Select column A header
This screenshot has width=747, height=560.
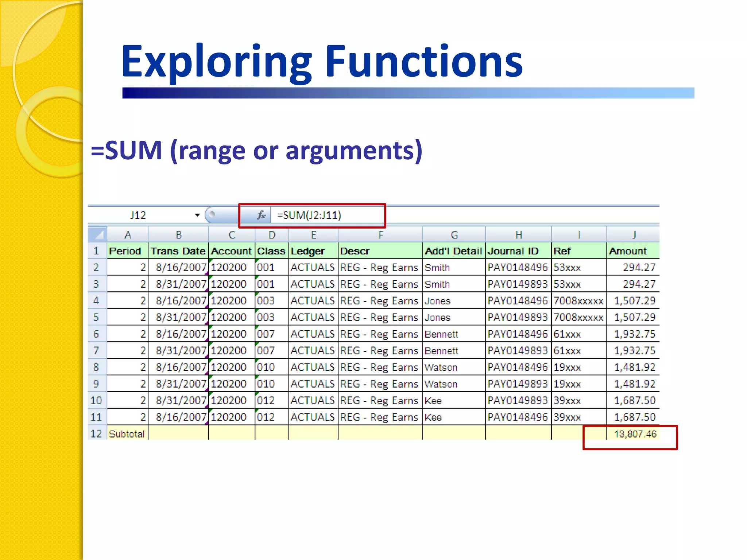point(128,234)
